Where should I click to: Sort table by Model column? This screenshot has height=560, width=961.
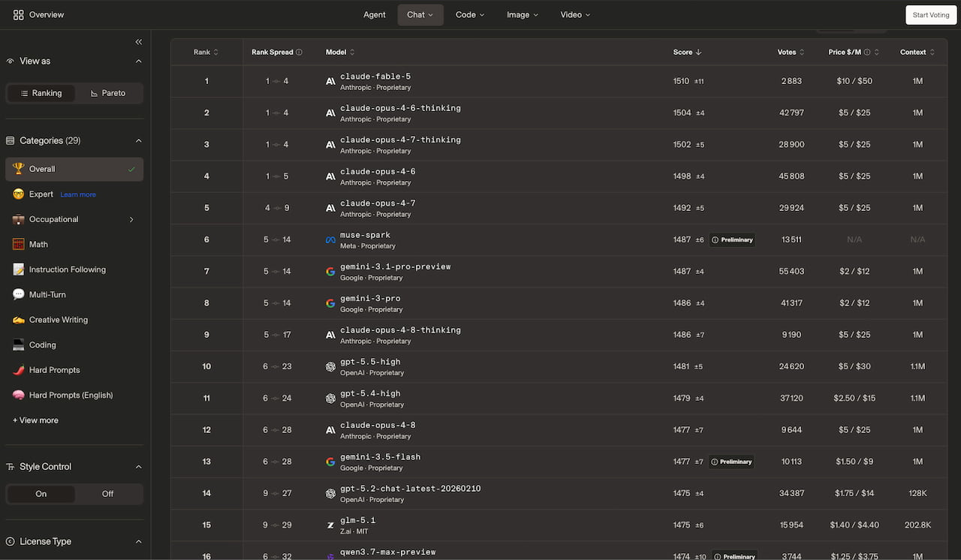[x=340, y=53]
